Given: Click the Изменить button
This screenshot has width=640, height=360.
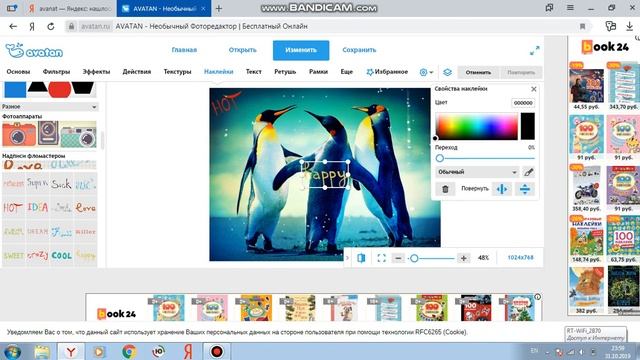Looking at the screenshot, I should (x=301, y=50).
